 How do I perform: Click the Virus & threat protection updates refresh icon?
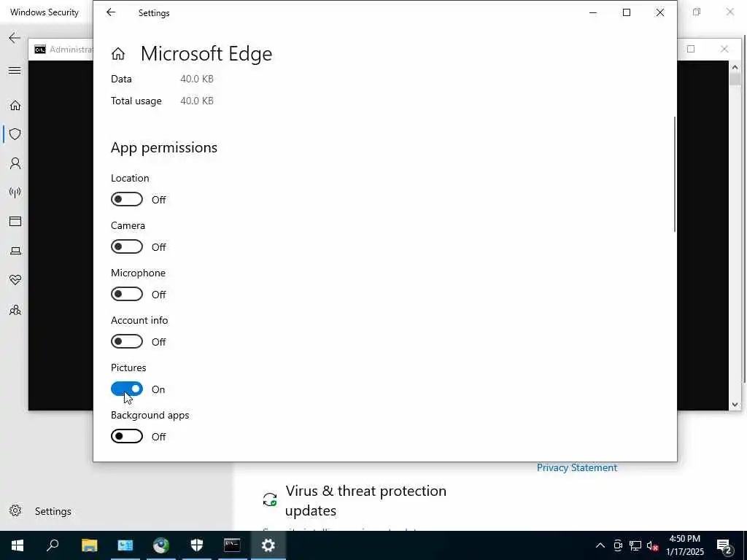pos(270,499)
